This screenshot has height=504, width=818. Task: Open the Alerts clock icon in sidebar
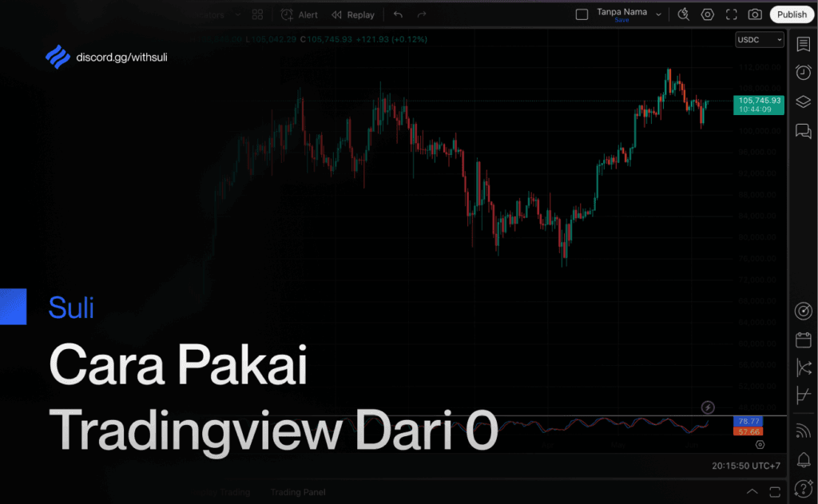tap(803, 73)
